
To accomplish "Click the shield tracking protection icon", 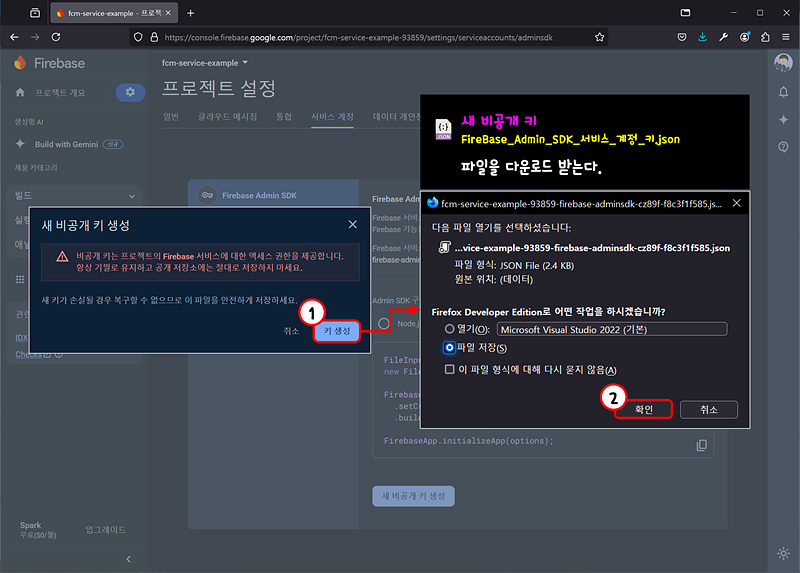I will (138, 37).
